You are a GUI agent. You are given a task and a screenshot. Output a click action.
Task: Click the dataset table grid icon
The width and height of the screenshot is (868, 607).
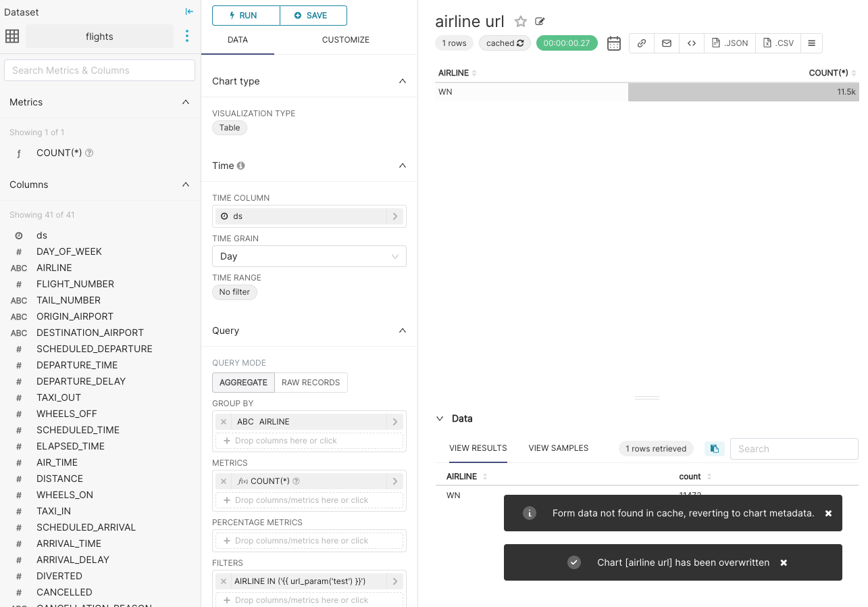pos(12,37)
